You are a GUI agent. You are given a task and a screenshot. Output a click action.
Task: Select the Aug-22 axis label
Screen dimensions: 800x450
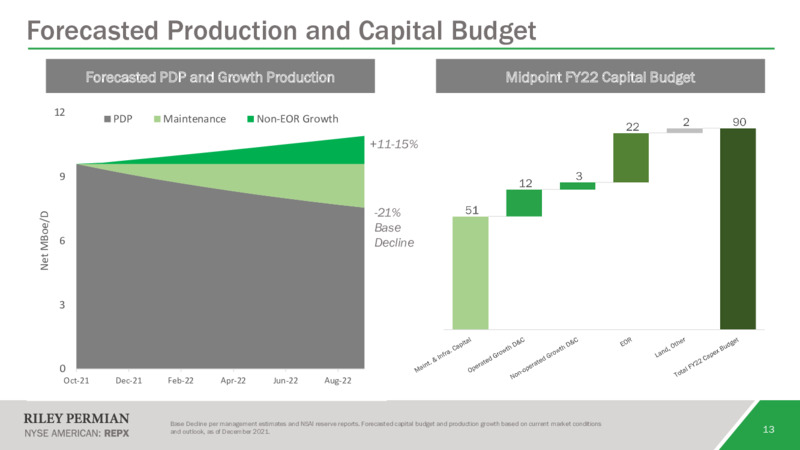338,381
